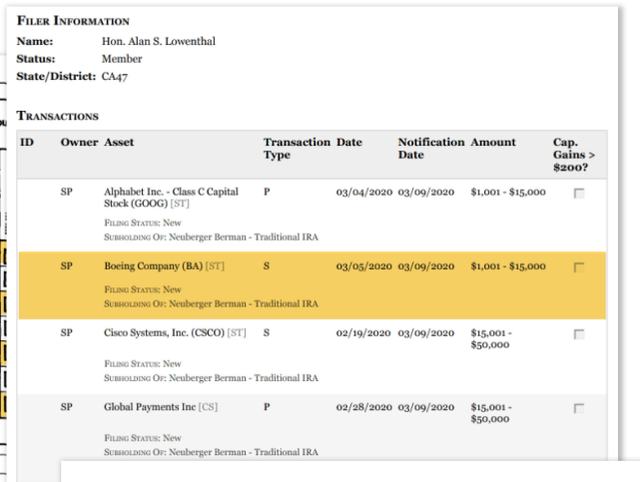Click Boeing row's Subholding Of Neuberger Berman text
640x482 pixels.
pyautogui.click(x=211, y=304)
